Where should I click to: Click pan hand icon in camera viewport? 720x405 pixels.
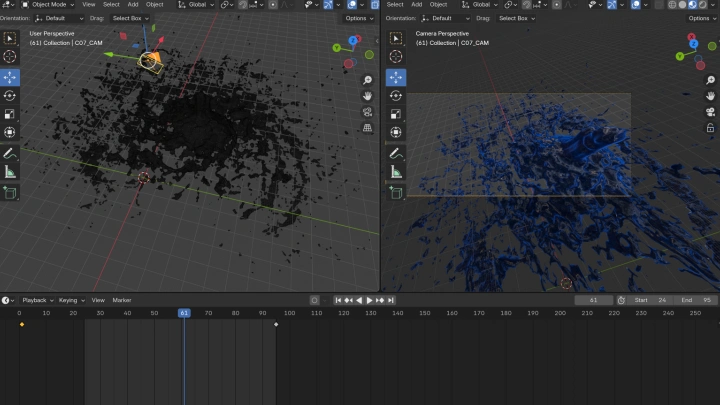pos(710,96)
